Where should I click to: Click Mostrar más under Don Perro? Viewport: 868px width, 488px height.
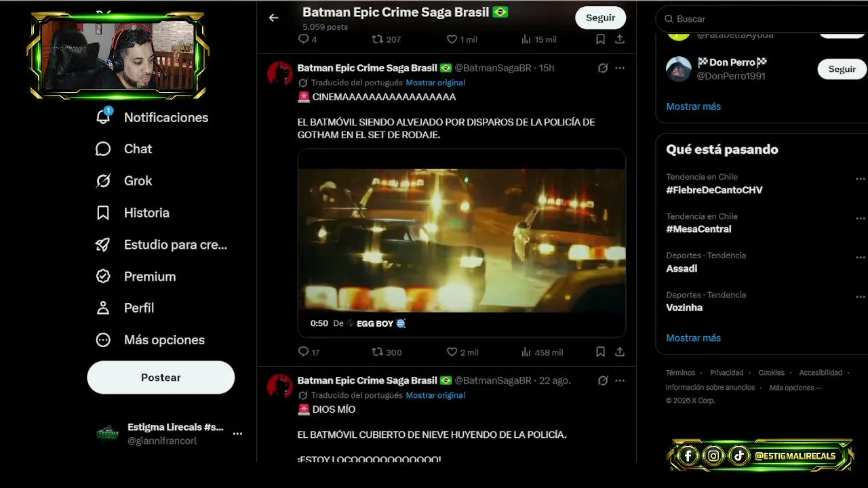click(693, 106)
